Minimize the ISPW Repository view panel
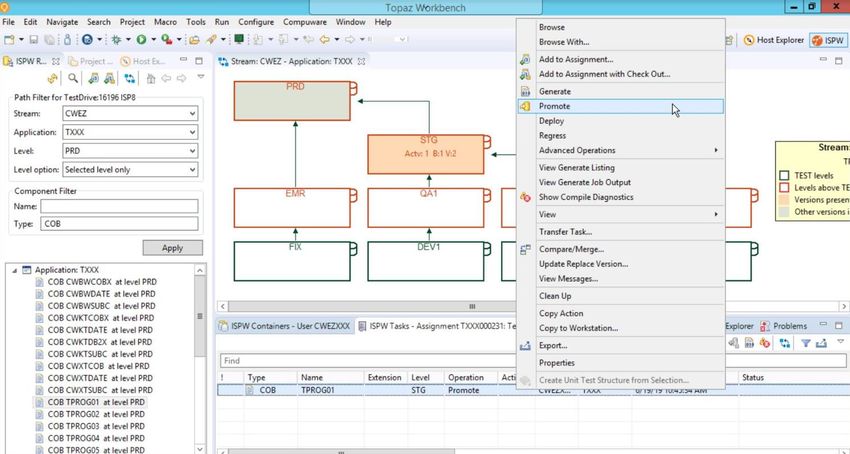The height and width of the screenshot is (454, 850). 183,61
